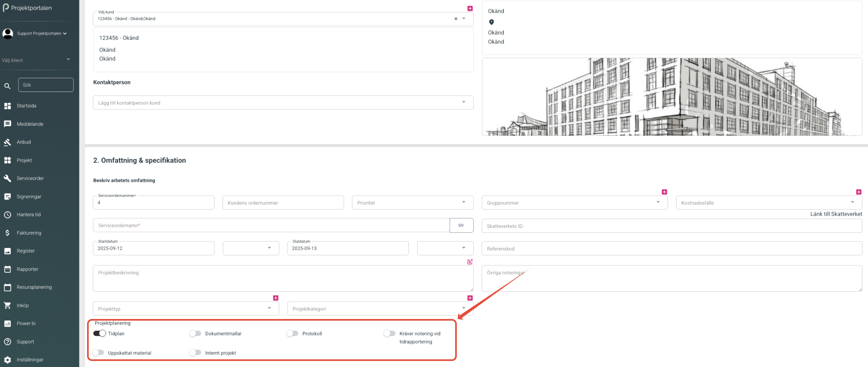This screenshot has width=868, height=367.
Task: Click plus icon above Kostnadsställe field
Action: [859, 192]
